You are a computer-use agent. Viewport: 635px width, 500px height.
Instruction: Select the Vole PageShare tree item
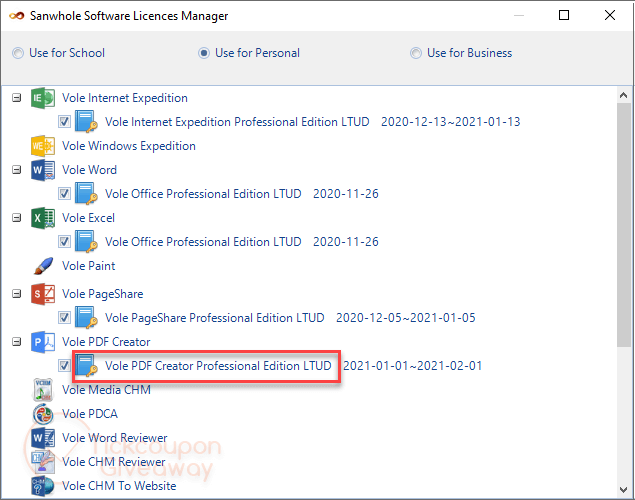pyautogui.click(x=102, y=294)
